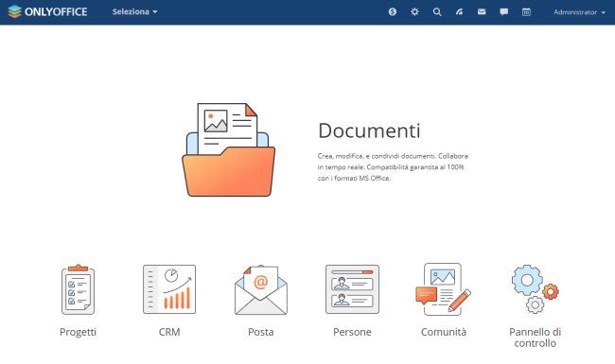
Task: Open the Posta envelope icon
Action: (x=261, y=290)
